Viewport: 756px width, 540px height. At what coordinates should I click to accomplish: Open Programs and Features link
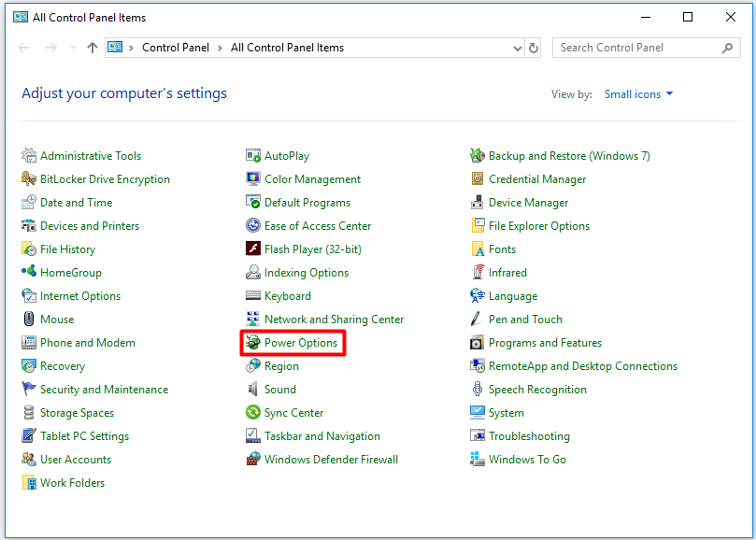click(x=546, y=342)
